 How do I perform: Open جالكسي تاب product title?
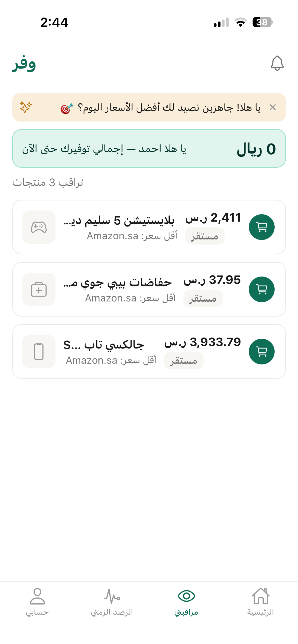click(104, 345)
